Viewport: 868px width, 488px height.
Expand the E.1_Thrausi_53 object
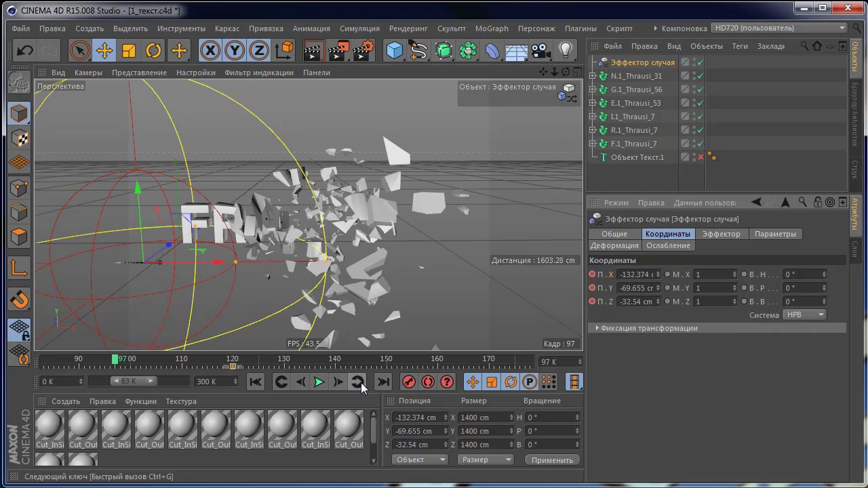[x=593, y=103]
